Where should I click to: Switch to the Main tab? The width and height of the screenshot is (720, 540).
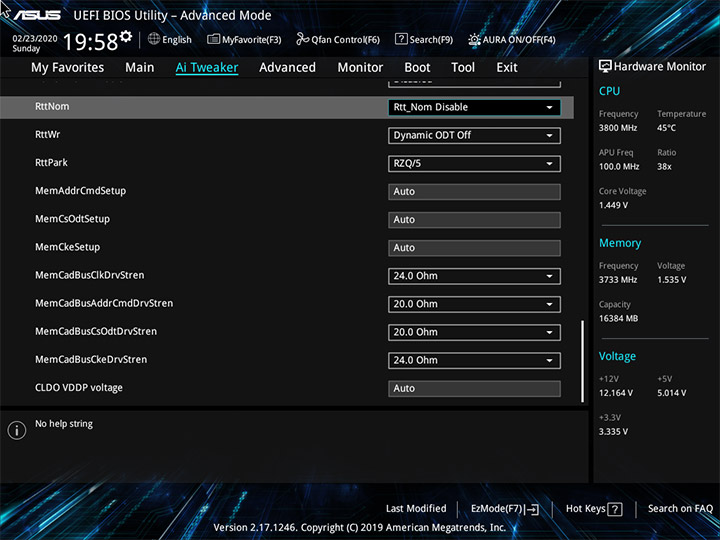click(140, 68)
